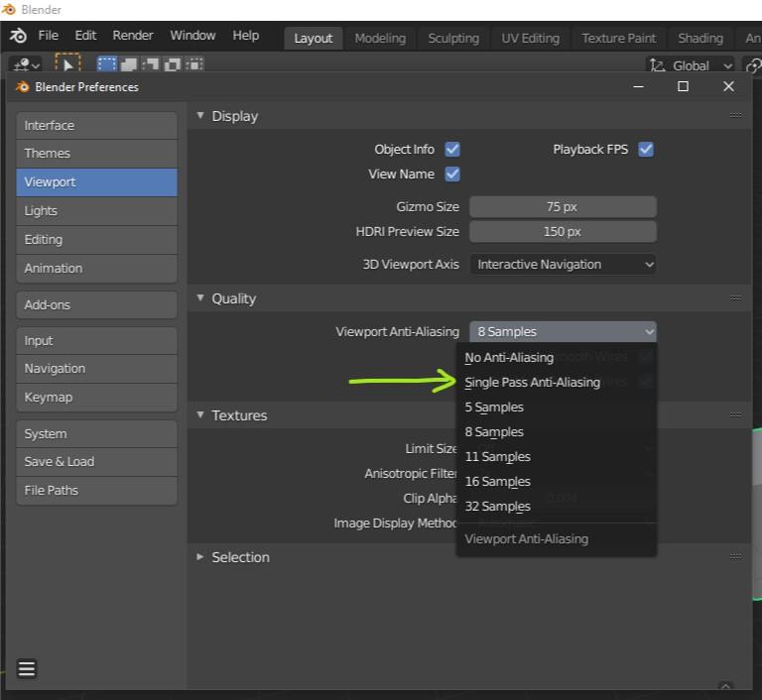Image resolution: width=762 pixels, height=700 pixels.
Task: Open the Input preferences section
Action: [96, 340]
